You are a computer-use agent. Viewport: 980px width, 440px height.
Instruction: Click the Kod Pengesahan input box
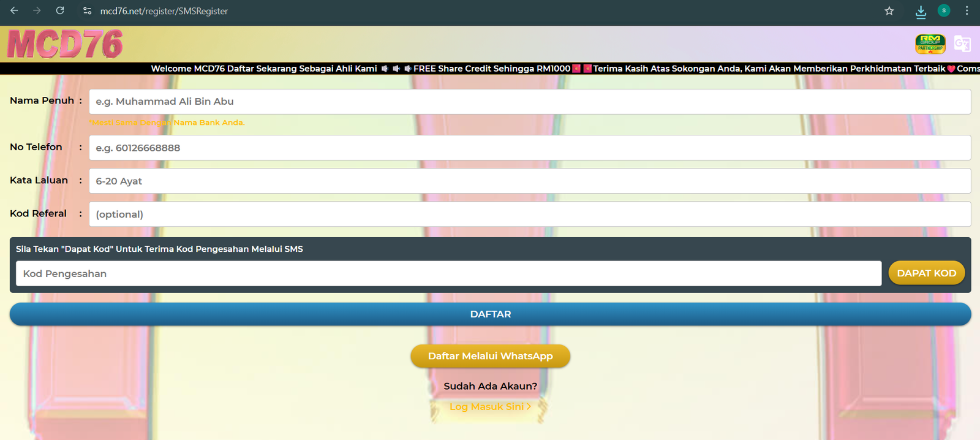tap(448, 274)
